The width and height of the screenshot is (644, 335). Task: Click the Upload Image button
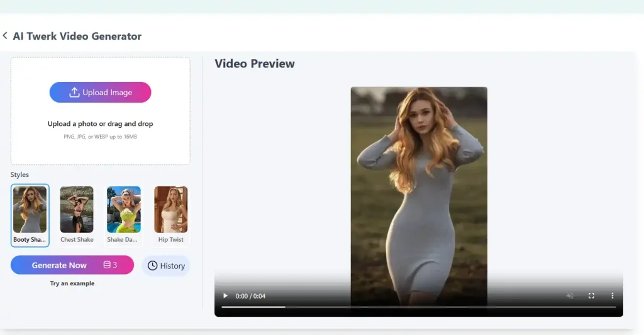point(100,92)
